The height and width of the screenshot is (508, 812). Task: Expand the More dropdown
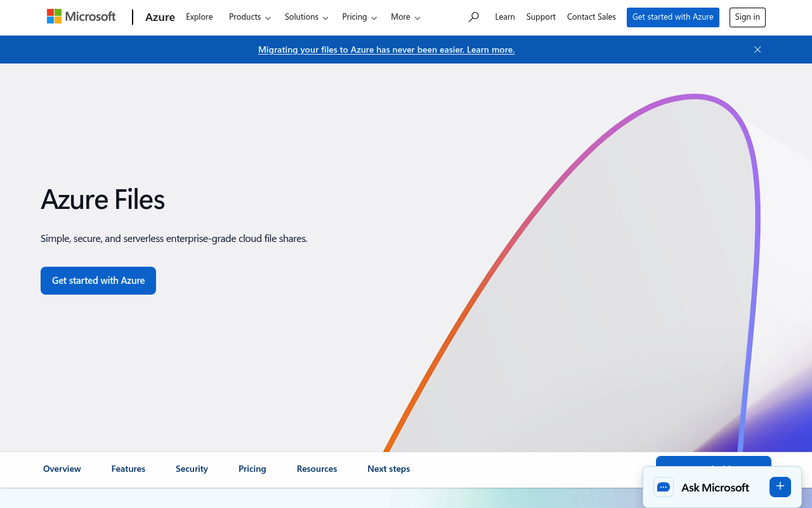pyautogui.click(x=405, y=17)
